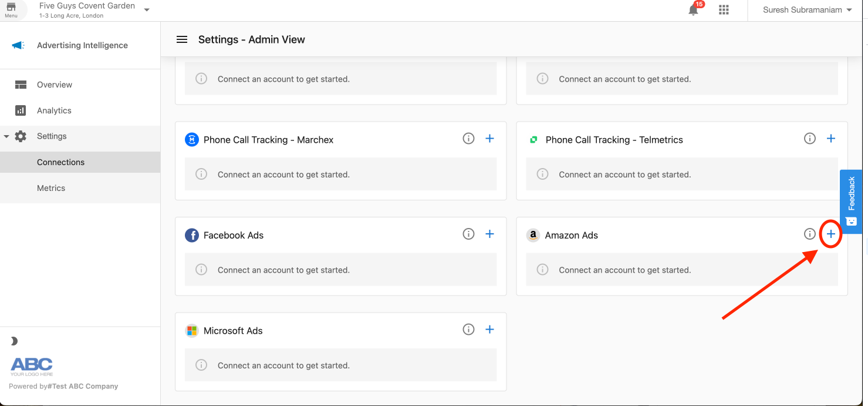Open Analytics from the sidebar
Image resolution: width=868 pixels, height=406 pixels.
(54, 110)
